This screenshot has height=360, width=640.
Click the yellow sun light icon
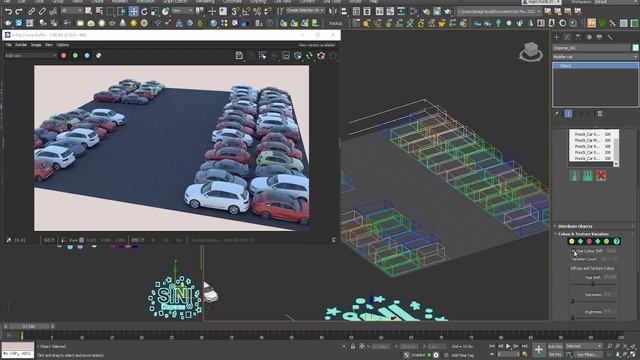(133, 23)
